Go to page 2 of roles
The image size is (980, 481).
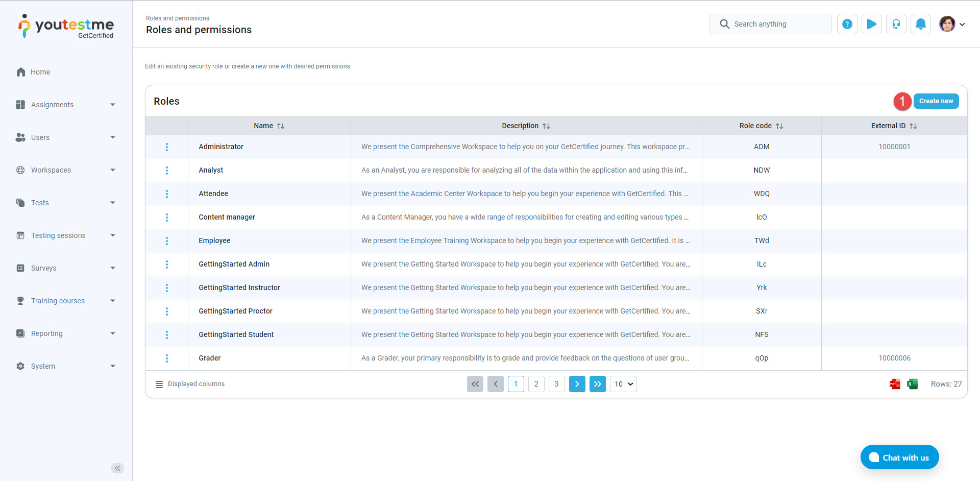(536, 384)
